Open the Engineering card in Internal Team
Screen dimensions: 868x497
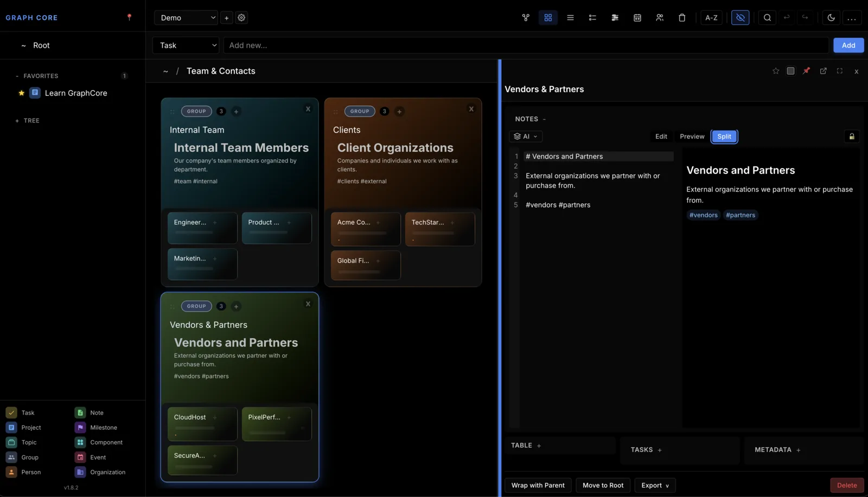pos(202,228)
